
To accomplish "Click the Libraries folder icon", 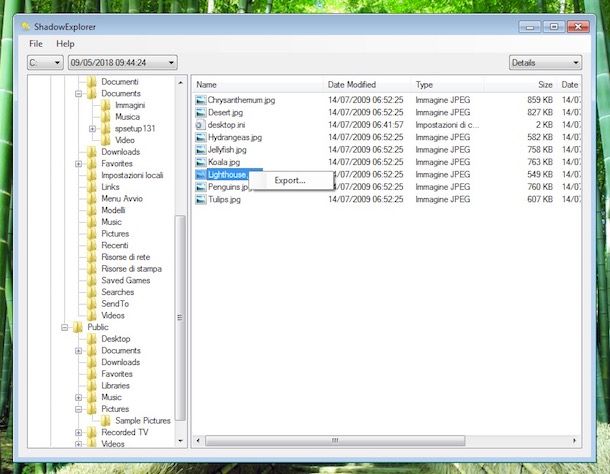I will tap(91, 386).
